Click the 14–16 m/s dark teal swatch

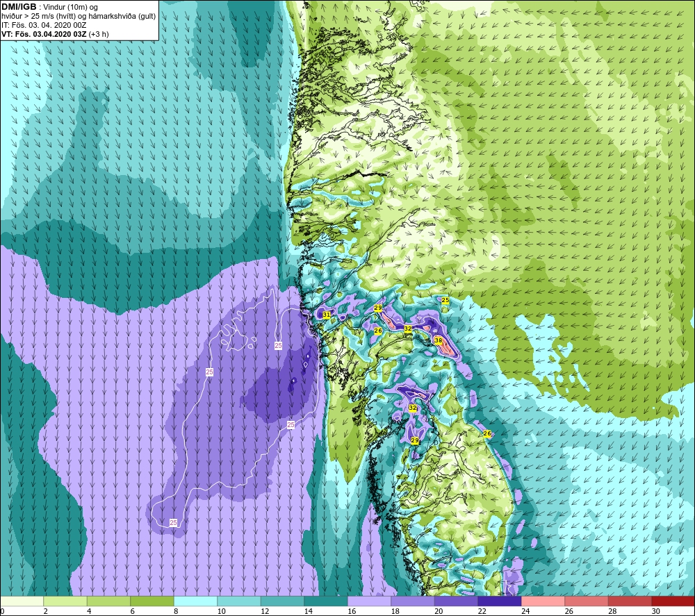point(326,601)
